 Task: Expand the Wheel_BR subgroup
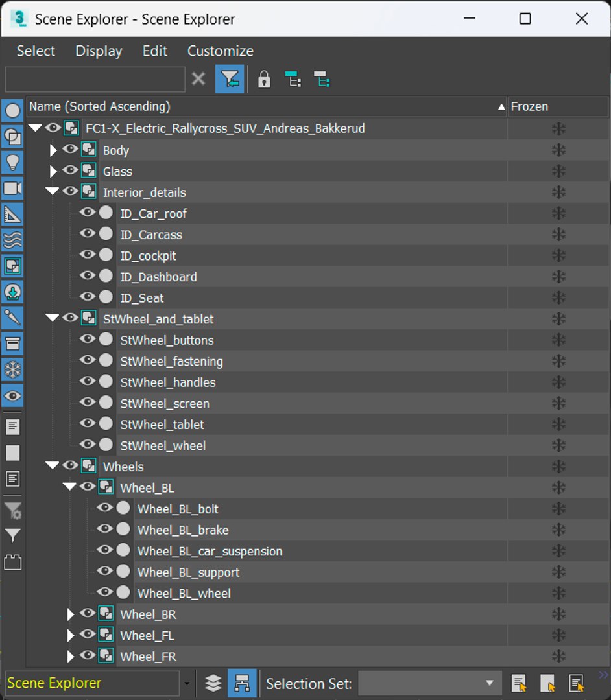pyautogui.click(x=70, y=614)
